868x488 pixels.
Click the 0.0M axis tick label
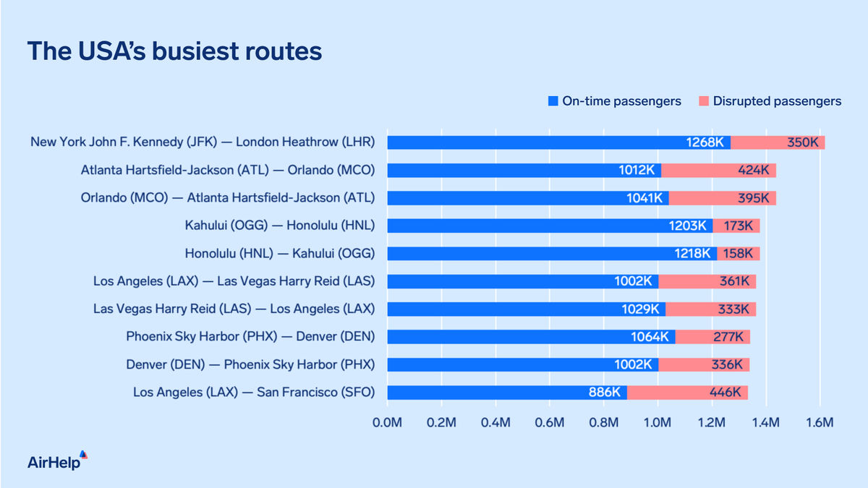[387, 422]
